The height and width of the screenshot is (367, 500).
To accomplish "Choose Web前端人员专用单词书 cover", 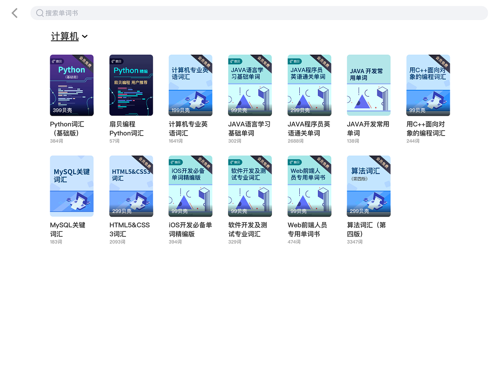I will (x=309, y=186).
